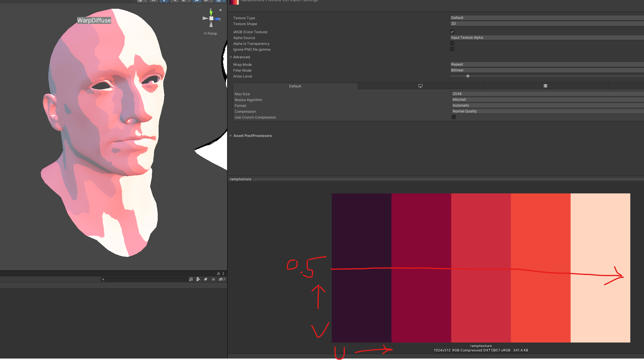The image size is (644, 360).
Task: Expand the Asset PostProcessors section
Action: tap(231, 136)
